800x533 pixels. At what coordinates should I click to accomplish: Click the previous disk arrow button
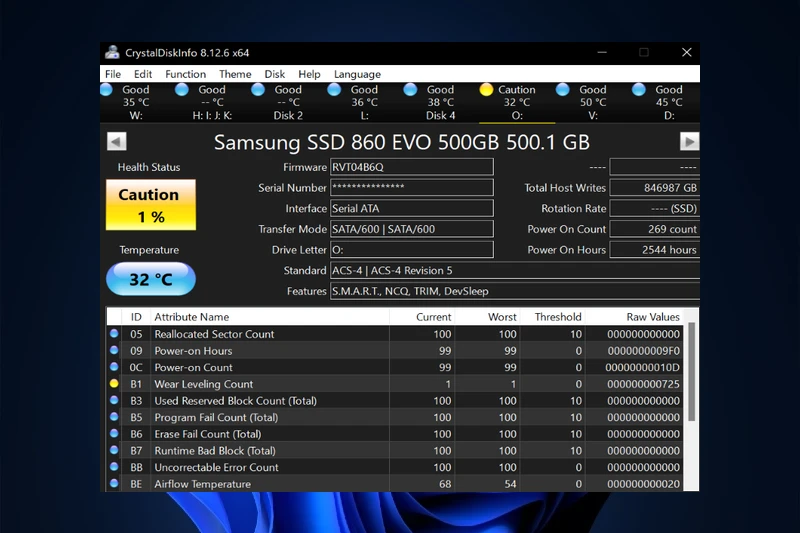pos(116,141)
